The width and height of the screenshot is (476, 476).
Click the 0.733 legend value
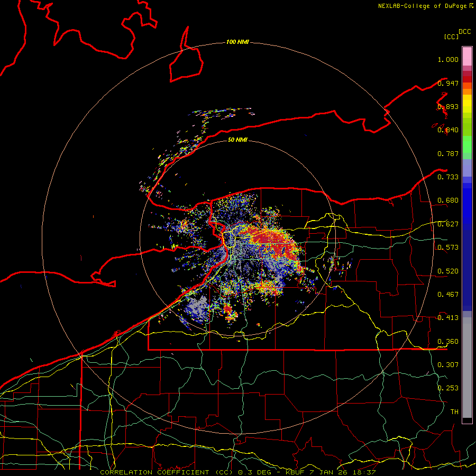click(x=448, y=177)
